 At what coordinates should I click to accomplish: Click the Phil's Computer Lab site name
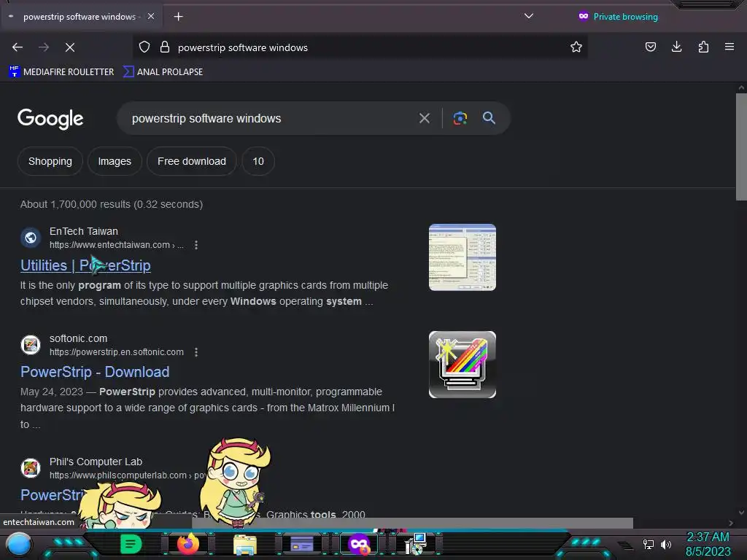[96, 462]
